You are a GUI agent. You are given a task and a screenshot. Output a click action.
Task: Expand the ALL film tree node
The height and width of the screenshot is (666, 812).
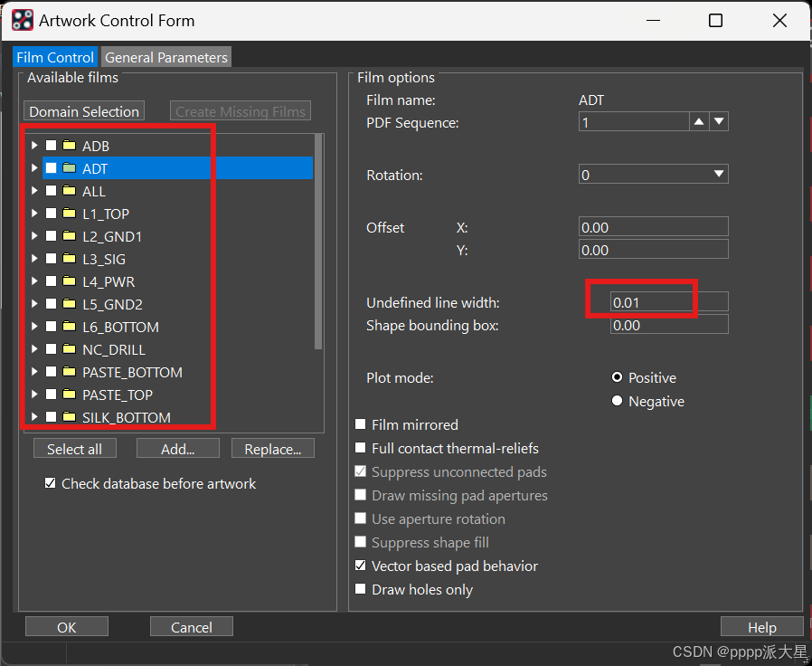(x=34, y=191)
